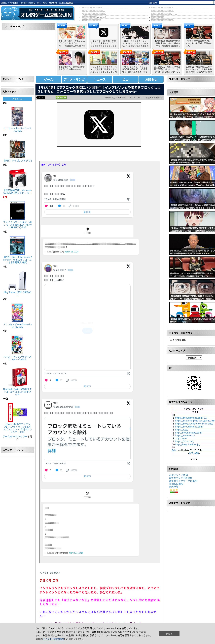Open the @sansanmorning TV avatar

[48, 405]
